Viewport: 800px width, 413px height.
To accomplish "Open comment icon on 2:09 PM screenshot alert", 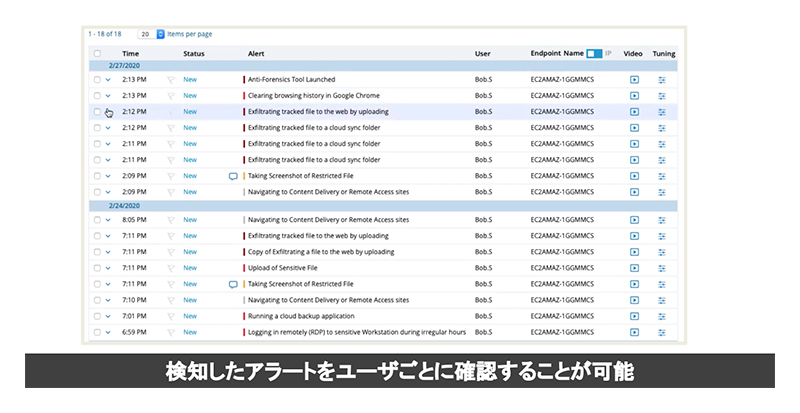I will [233, 176].
